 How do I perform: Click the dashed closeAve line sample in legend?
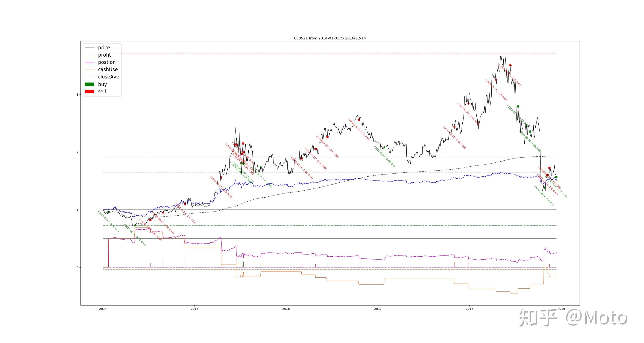point(90,77)
